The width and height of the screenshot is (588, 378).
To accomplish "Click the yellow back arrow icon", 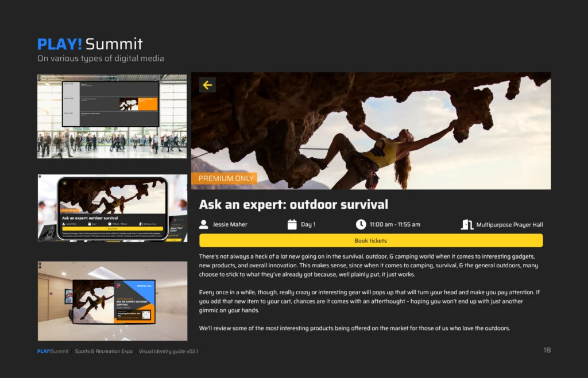I will (x=207, y=85).
